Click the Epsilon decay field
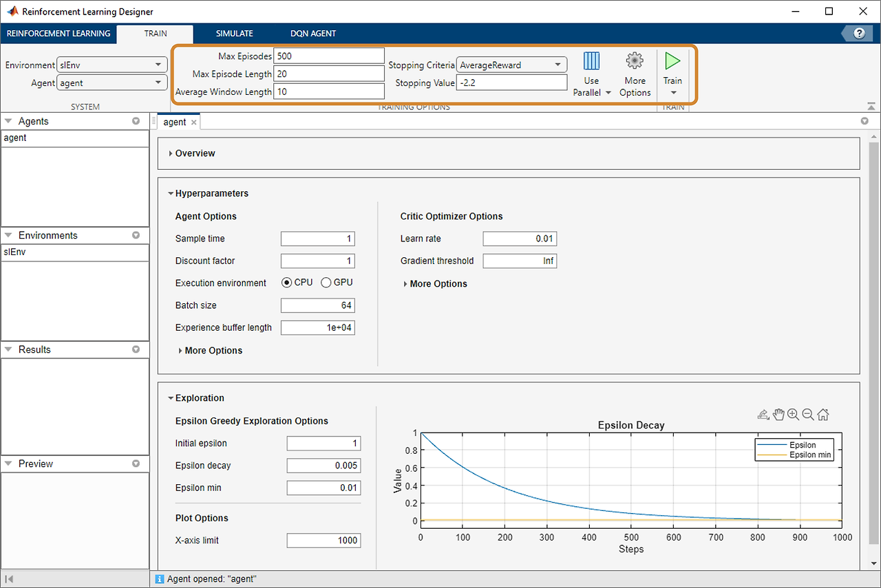The image size is (881, 588). (x=323, y=466)
